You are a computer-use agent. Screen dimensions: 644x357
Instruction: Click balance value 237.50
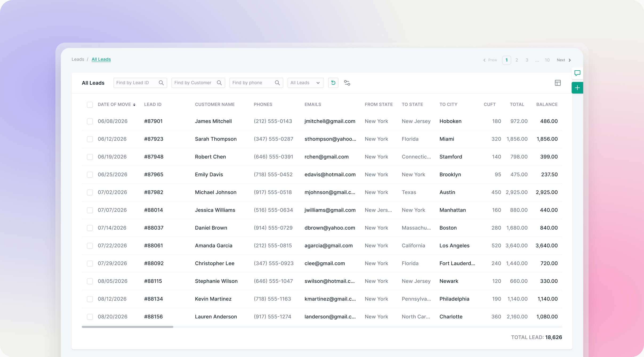tap(549, 175)
